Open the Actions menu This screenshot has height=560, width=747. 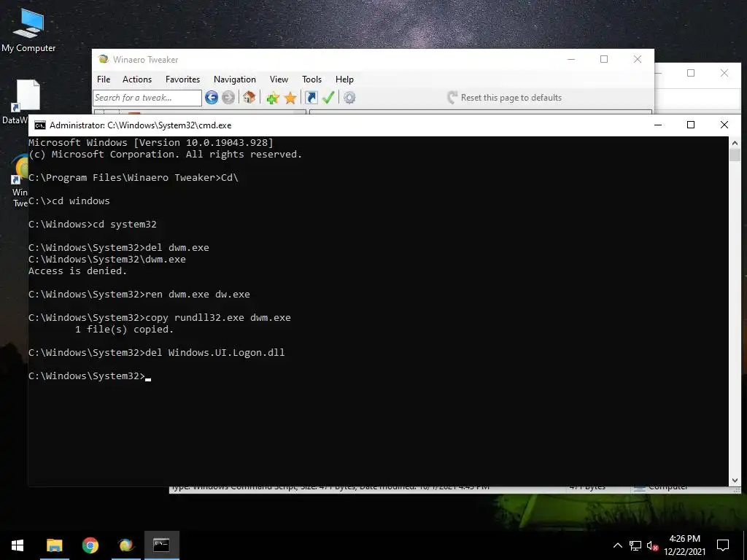[x=137, y=79]
